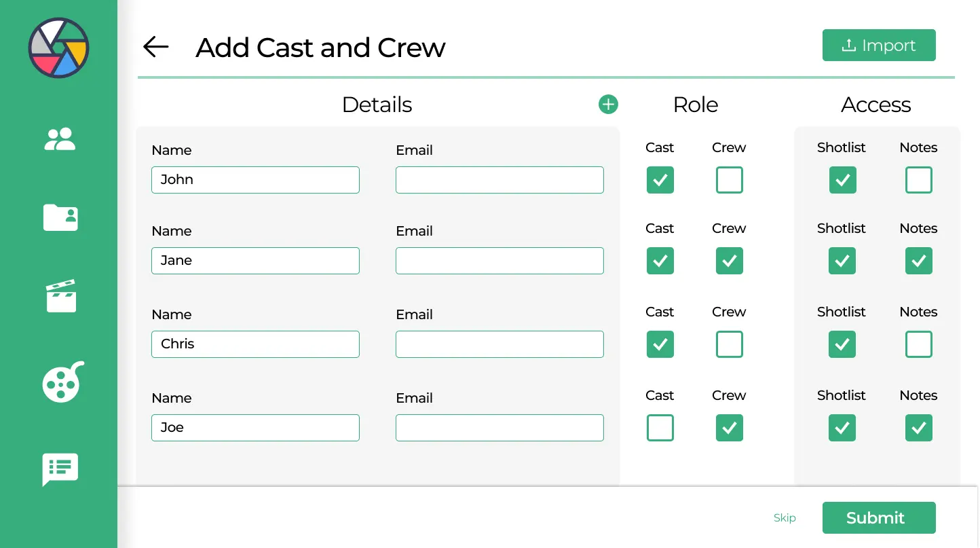Disable Shotlist access for John
This screenshot has height=548, width=980.
pos(842,181)
